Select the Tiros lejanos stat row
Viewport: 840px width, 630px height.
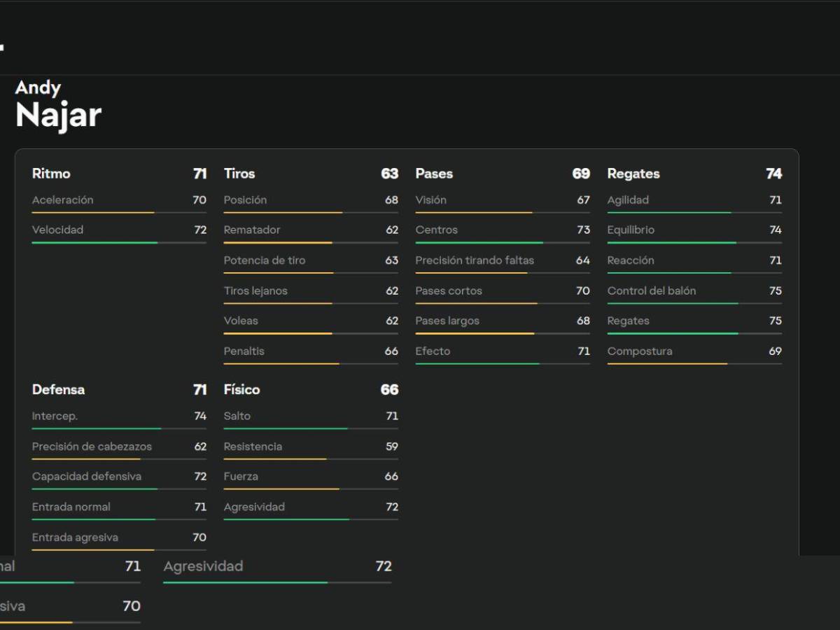click(311, 291)
